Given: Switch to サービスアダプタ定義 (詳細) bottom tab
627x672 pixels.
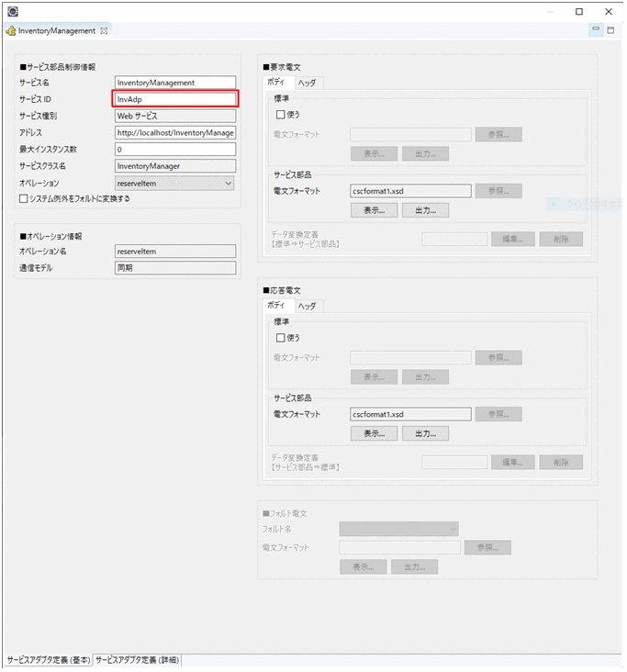Looking at the screenshot, I should coord(137,659).
